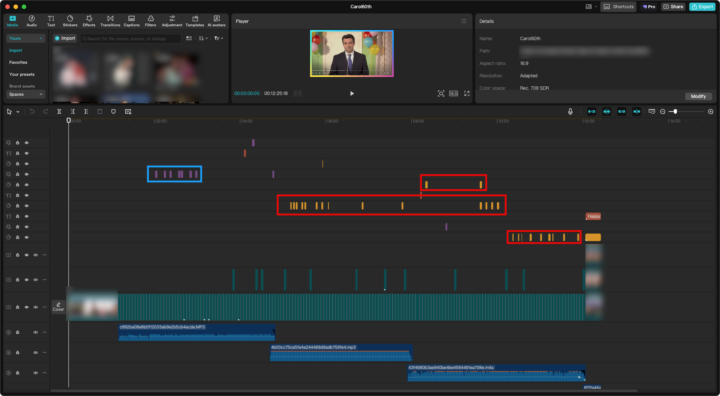The height and width of the screenshot is (396, 720).
Task: Open the Adjustment panel icon
Action: tap(172, 21)
